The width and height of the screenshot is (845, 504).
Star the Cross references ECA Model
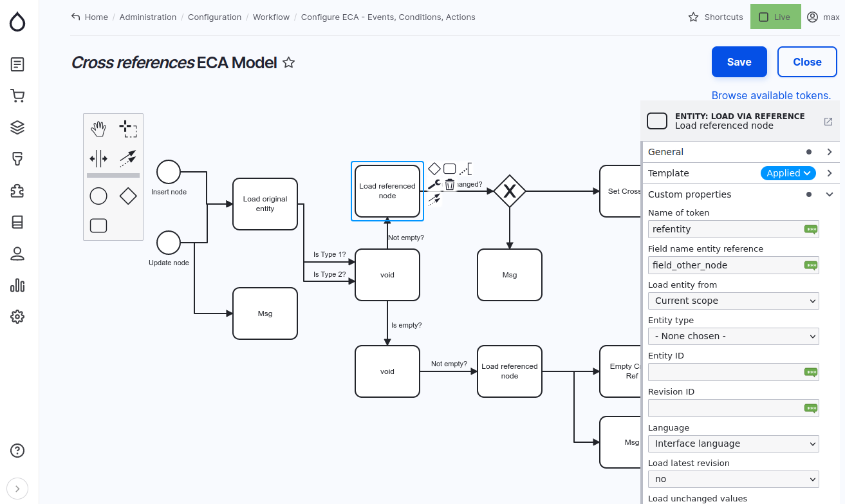coord(289,62)
